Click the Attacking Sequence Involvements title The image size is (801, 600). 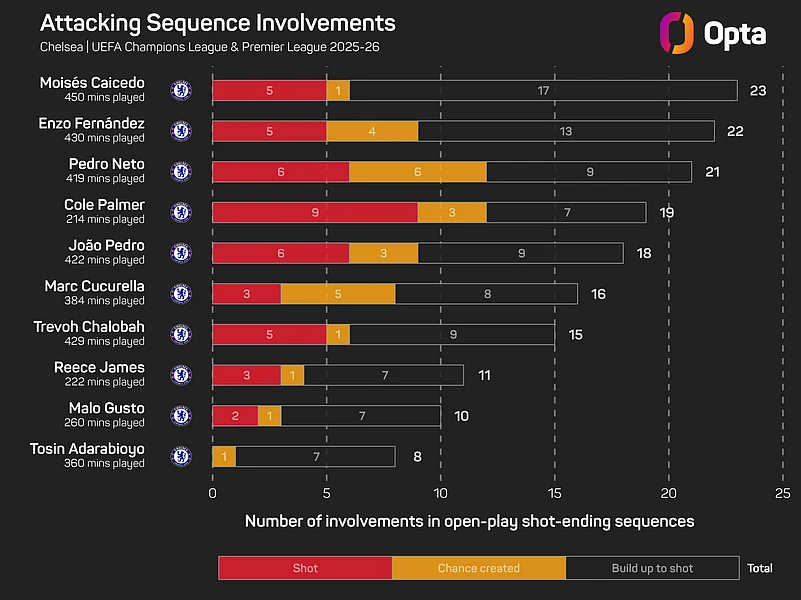click(x=218, y=23)
